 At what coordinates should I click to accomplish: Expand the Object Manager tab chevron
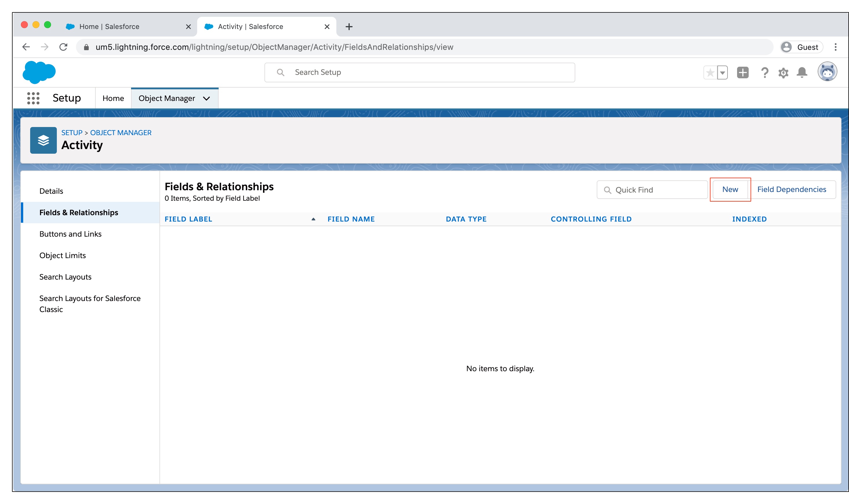click(x=206, y=99)
